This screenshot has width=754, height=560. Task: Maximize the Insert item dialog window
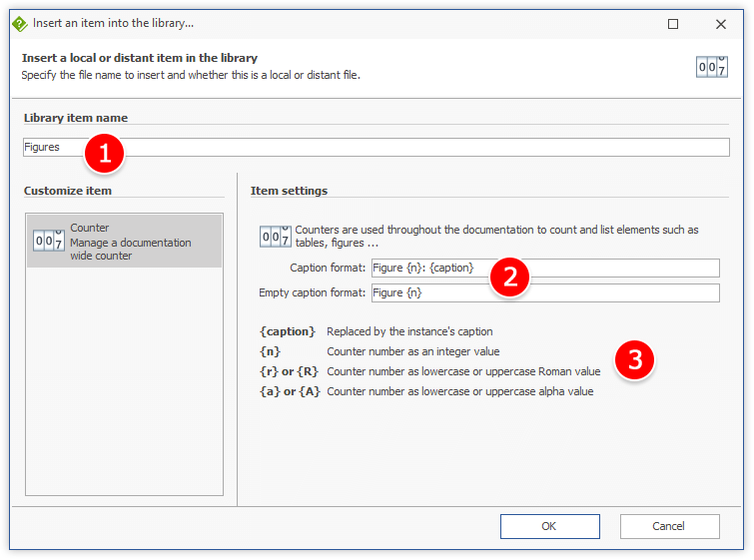point(673,23)
